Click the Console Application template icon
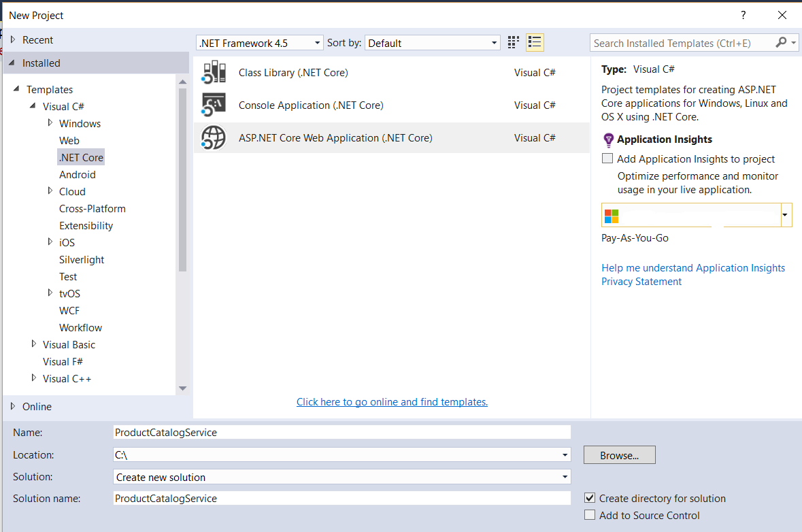Viewport: 802px width, 532px height. (214, 105)
